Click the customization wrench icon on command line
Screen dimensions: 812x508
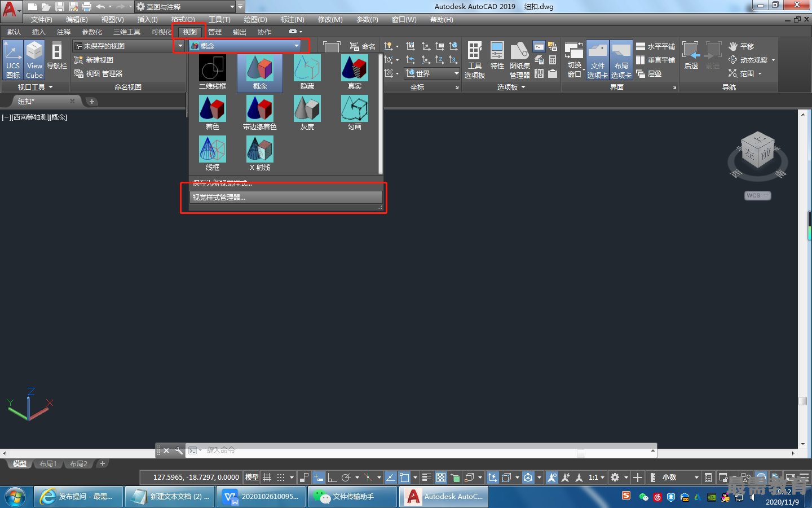click(x=179, y=450)
